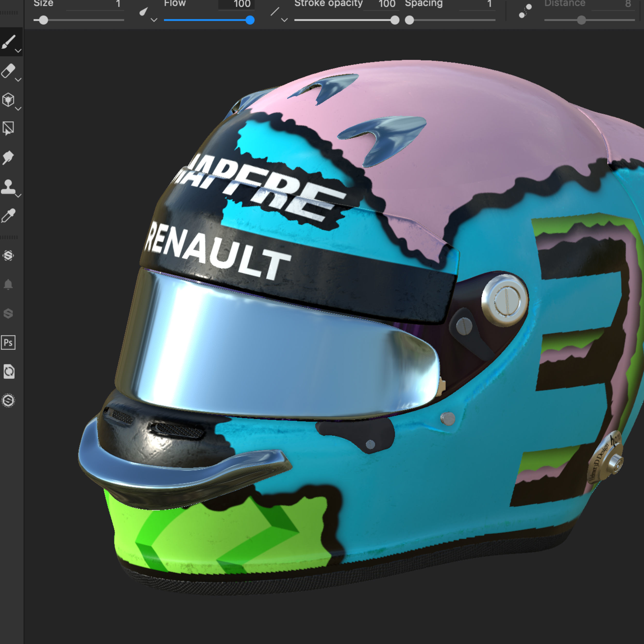The width and height of the screenshot is (644, 644).
Task: Click the Flow slider handle
Action: click(x=250, y=20)
